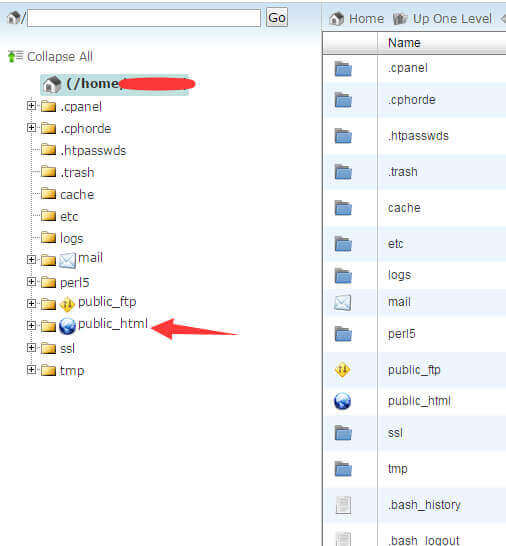
Task: Select logs name in file list
Action: click(x=399, y=275)
